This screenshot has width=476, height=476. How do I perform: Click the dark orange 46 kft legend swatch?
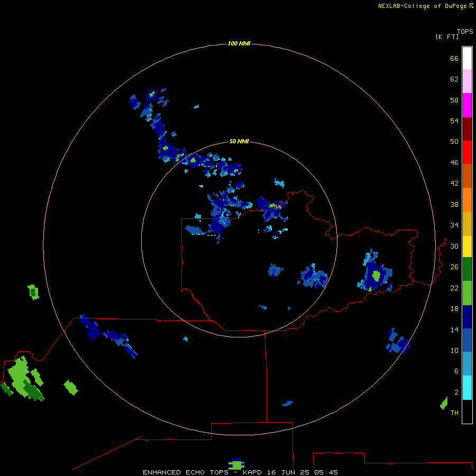[467, 176]
